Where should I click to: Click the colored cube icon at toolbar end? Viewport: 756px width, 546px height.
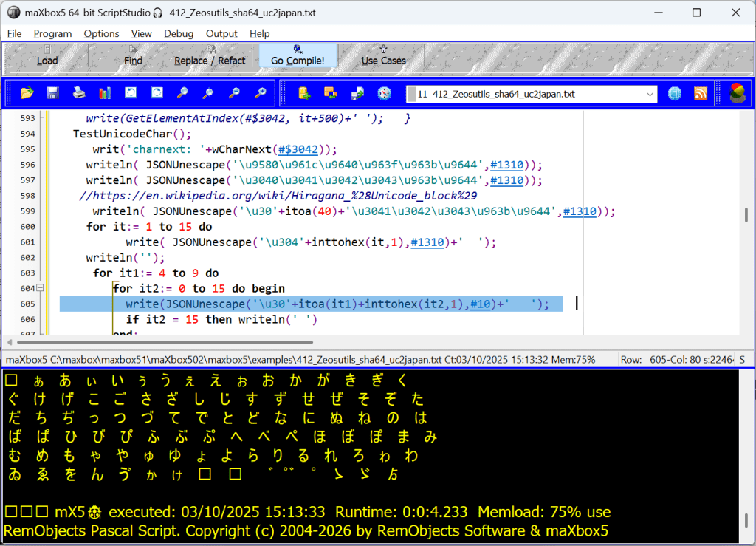point(737,94)
